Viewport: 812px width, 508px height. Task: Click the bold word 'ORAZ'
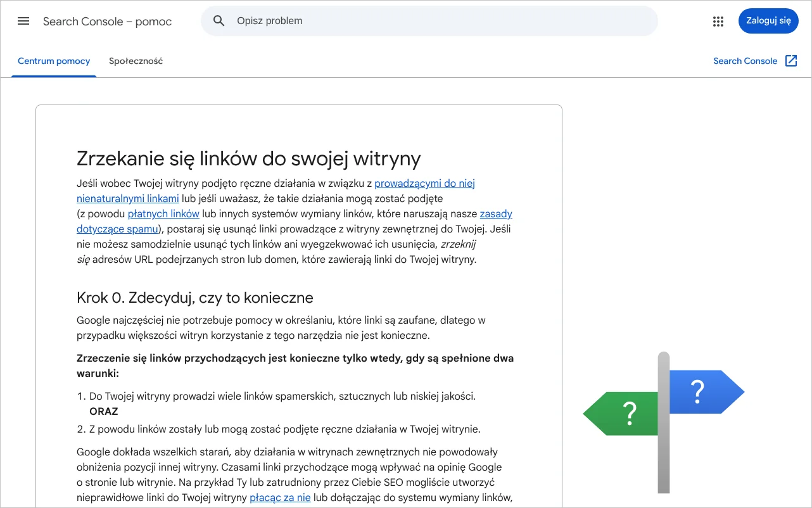click(104, 411)
